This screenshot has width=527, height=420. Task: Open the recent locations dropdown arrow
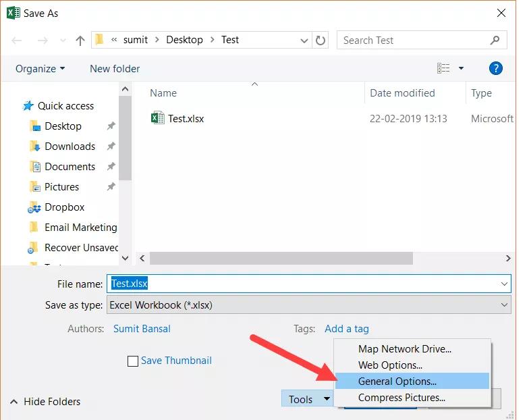(x=63, y=41)
